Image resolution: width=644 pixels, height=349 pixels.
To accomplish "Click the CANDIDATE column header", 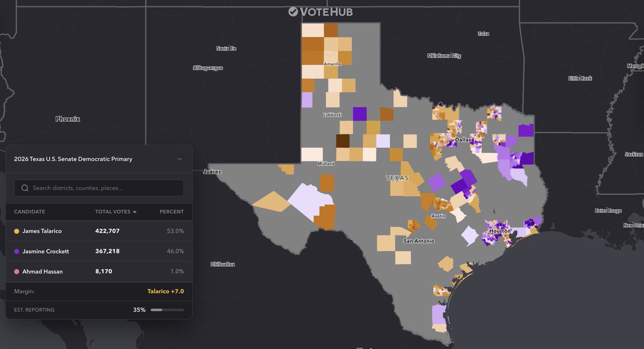I will point(30,211).
